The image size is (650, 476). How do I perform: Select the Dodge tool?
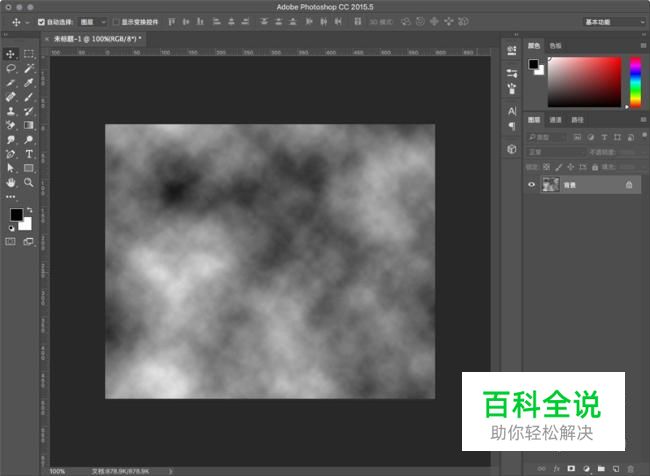29,140
